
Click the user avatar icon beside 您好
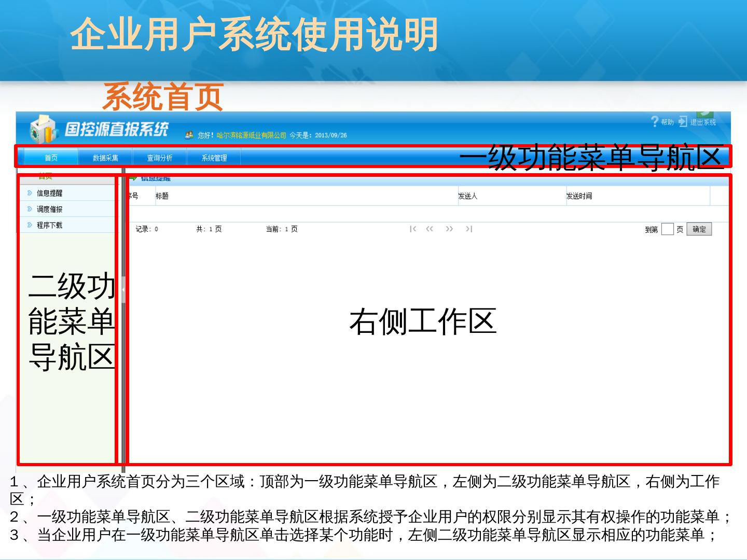[189, 135]
